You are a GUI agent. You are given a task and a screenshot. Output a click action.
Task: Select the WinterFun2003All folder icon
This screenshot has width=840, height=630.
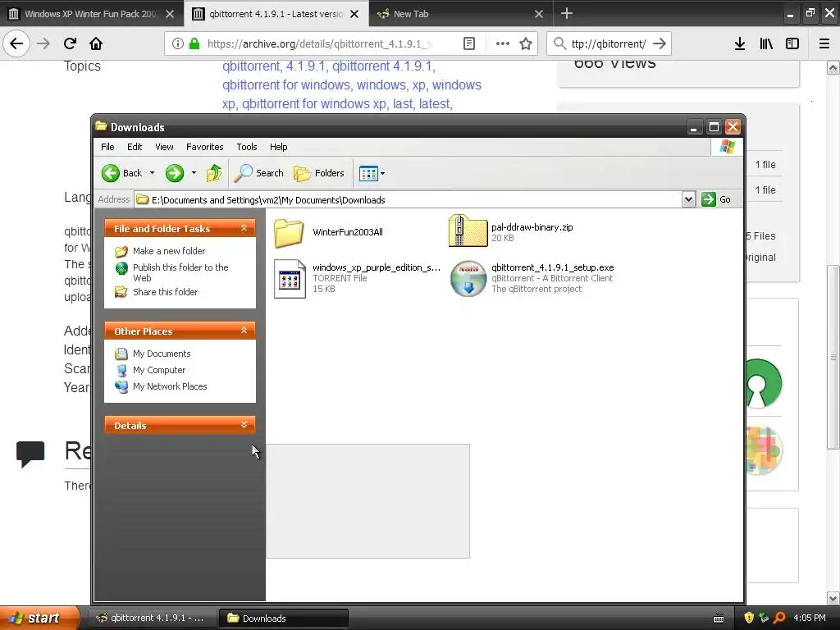[290, 233]
